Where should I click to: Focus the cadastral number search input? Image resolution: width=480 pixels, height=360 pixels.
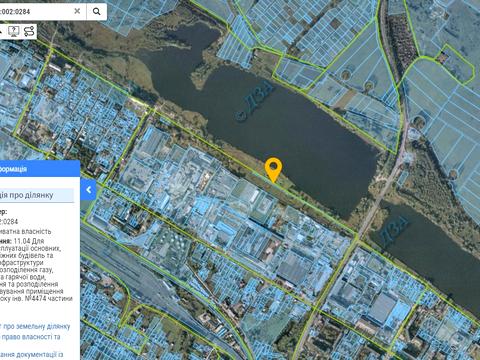pos(35,12)
